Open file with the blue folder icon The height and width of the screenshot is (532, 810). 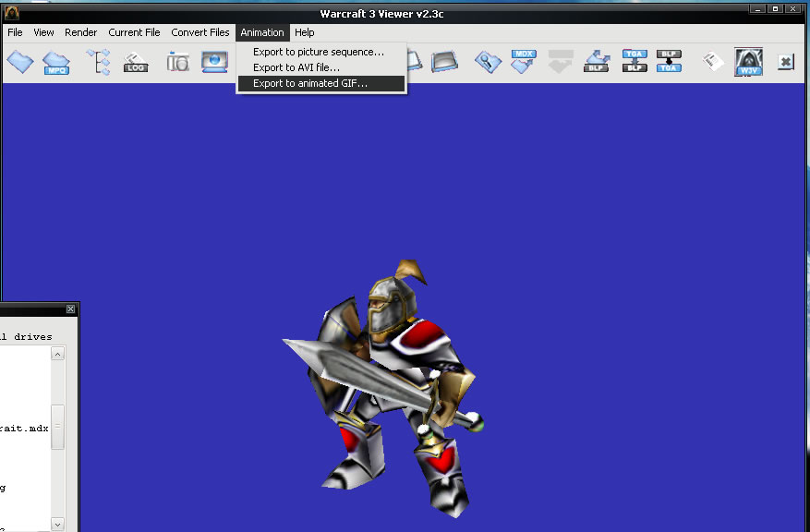pos(20,62)
